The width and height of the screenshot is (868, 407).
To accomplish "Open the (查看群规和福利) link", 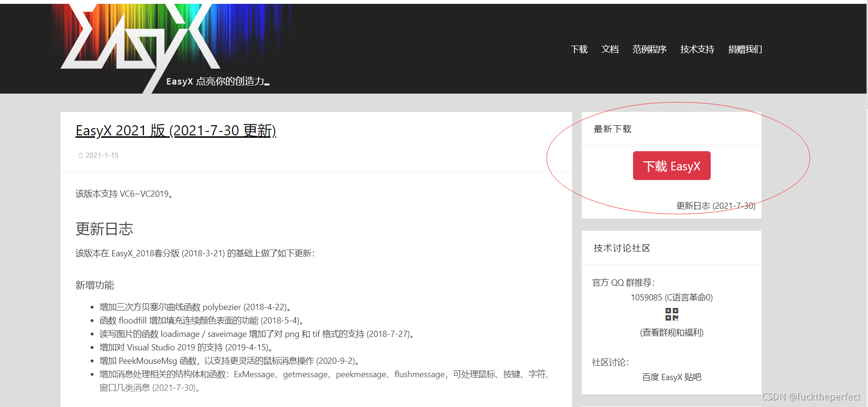I will (671, 333).
